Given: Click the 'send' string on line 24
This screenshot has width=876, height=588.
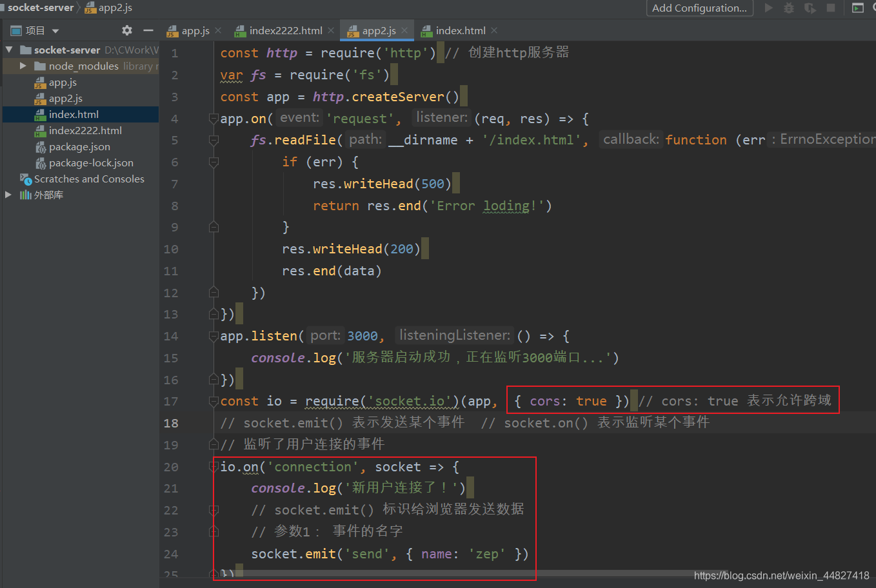Looking at the screenshot, I should point(367,554).
